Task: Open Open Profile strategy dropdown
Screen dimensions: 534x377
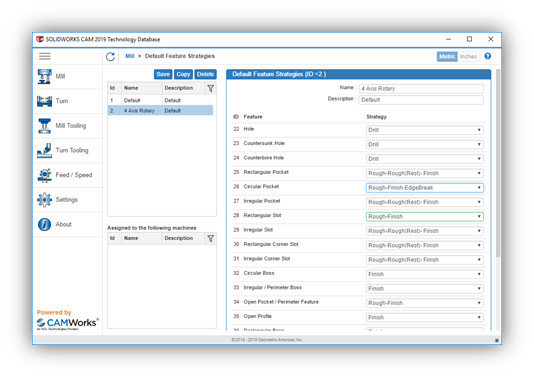Action: [425, 317]
